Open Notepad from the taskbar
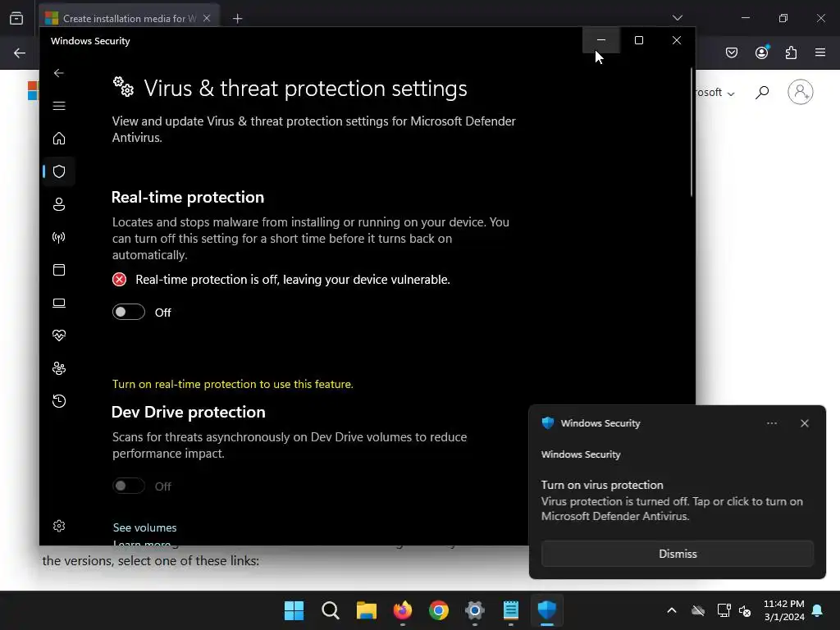Screen dimensions: 840x630 (511, 610)
